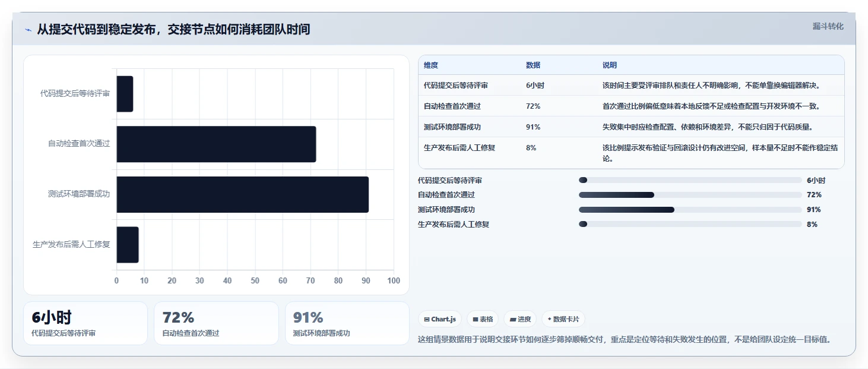Click the 8% progress bar

(690, 224)
